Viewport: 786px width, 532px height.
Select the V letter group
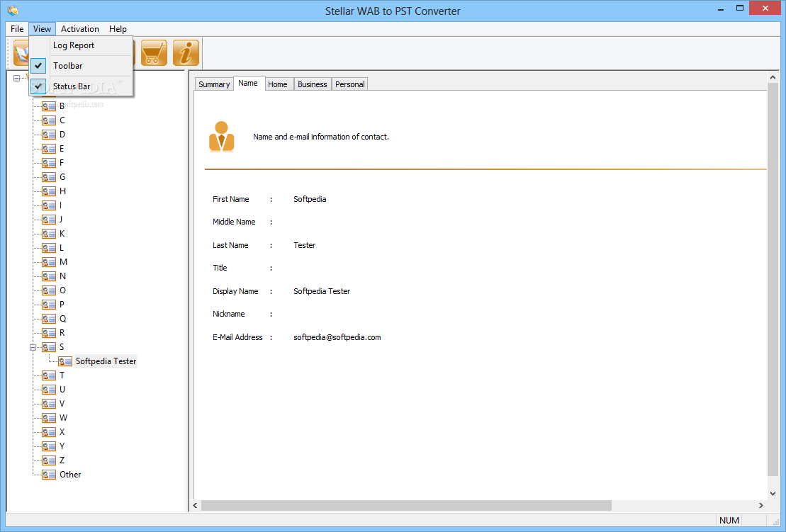pyautogui.click(x=62, y=404)
